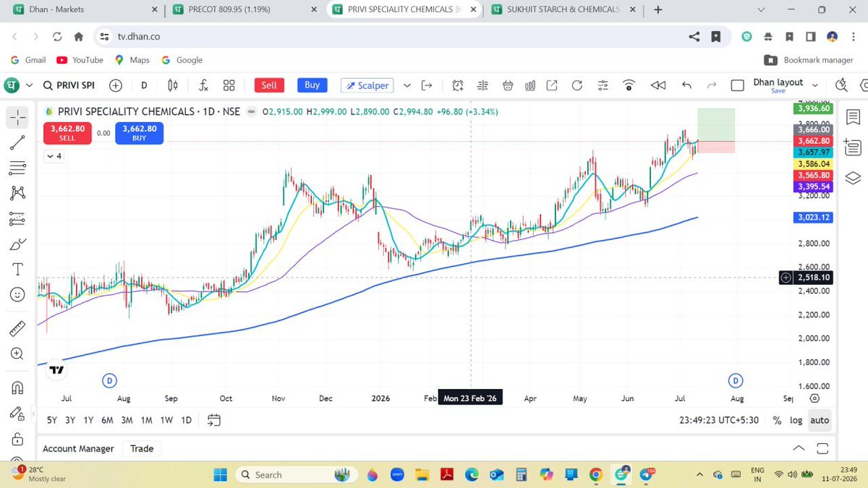Switch to the SUKHJIT STARCH & CHEMICALS browser tab

[563, 10]
